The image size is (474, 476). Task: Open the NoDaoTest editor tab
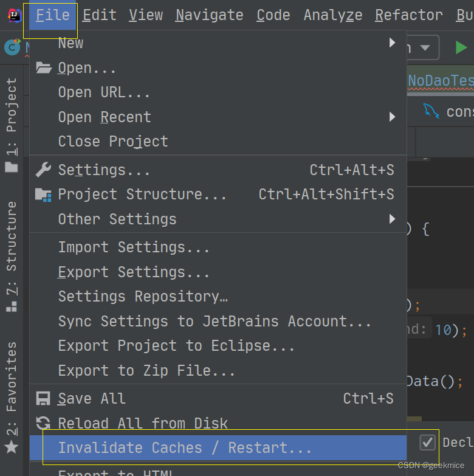click(441, 81)
